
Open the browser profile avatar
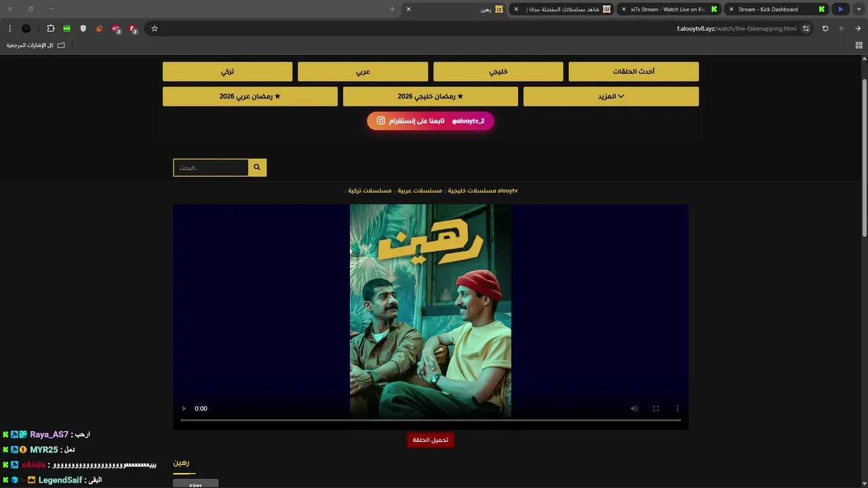(x=26, y=28)
